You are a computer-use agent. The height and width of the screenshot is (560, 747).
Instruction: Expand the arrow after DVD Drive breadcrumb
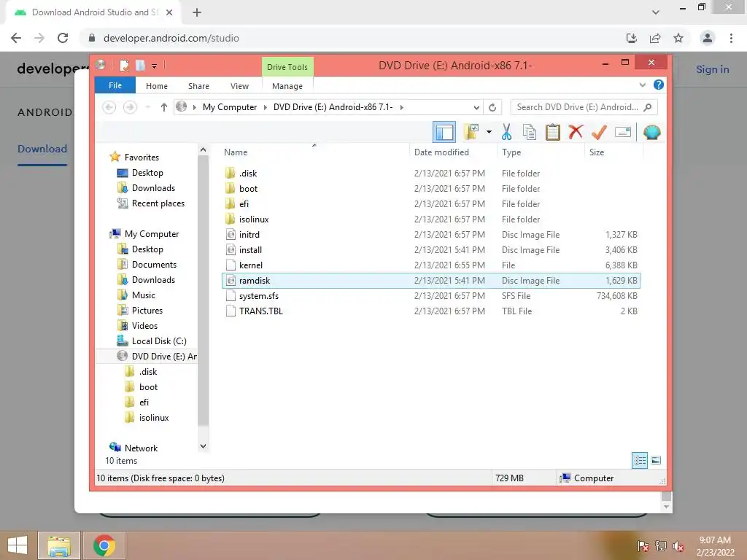tap(402, 107)
